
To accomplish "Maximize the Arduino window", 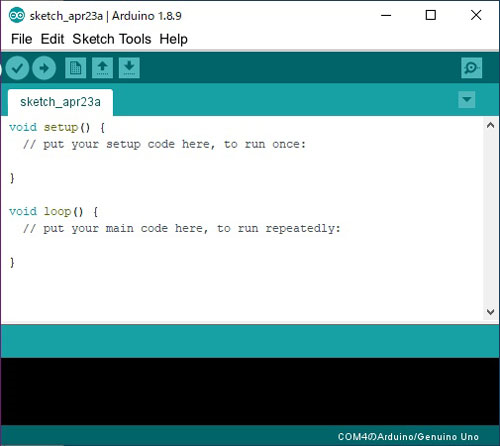I will pos(431,15).
